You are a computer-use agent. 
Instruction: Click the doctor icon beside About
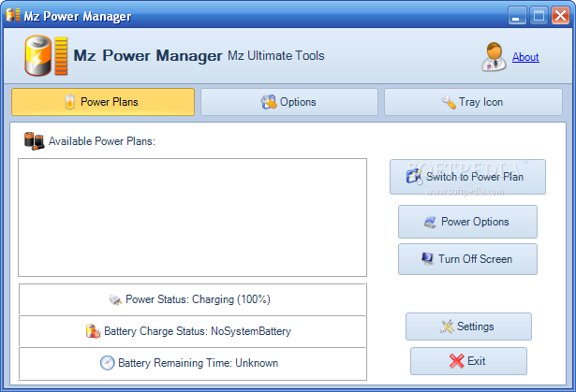point(495,56)
